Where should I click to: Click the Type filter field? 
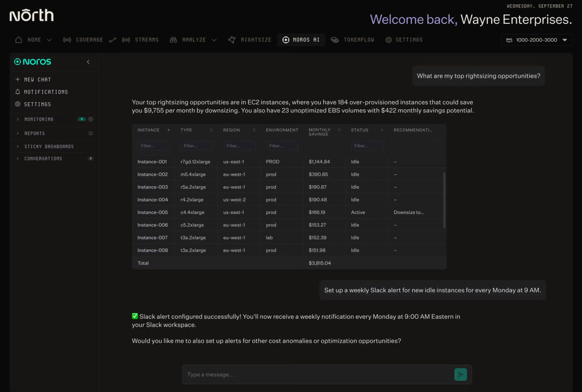(197, 146)
